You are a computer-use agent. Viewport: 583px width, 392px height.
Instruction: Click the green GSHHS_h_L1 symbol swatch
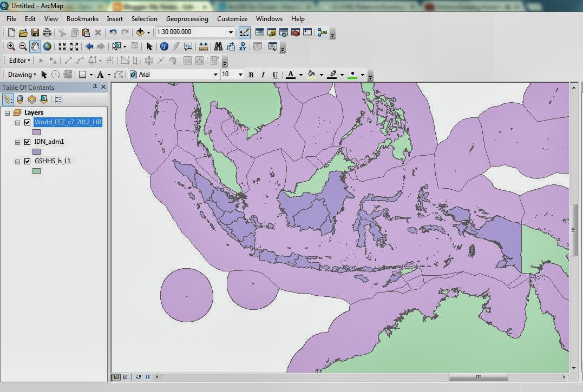[36, 171]
